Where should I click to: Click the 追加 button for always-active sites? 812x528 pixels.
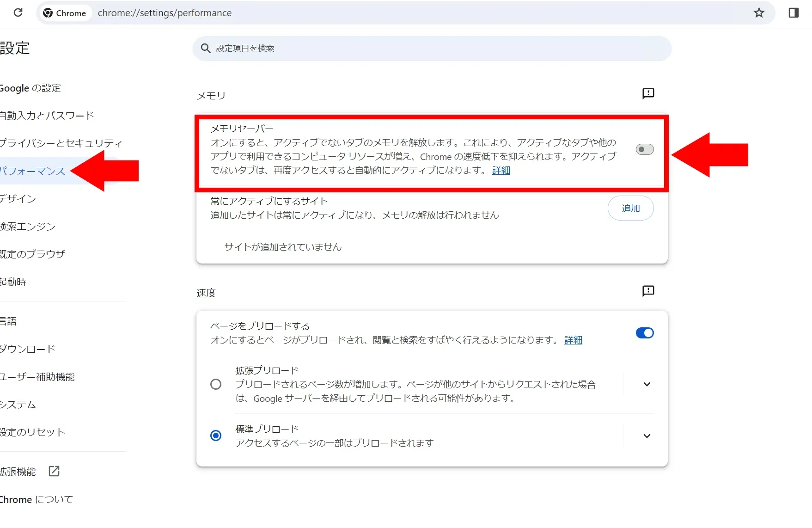630,209
